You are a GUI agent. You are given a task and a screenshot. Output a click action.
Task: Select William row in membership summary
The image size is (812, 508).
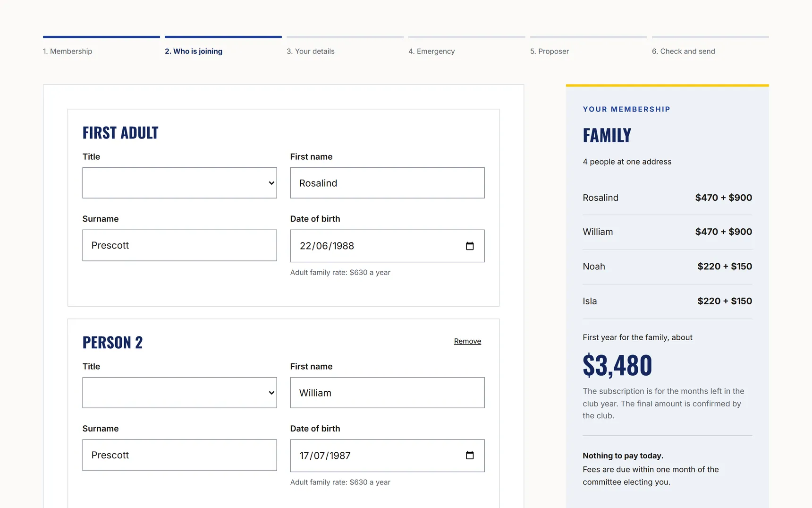click(x=668, y=232)
